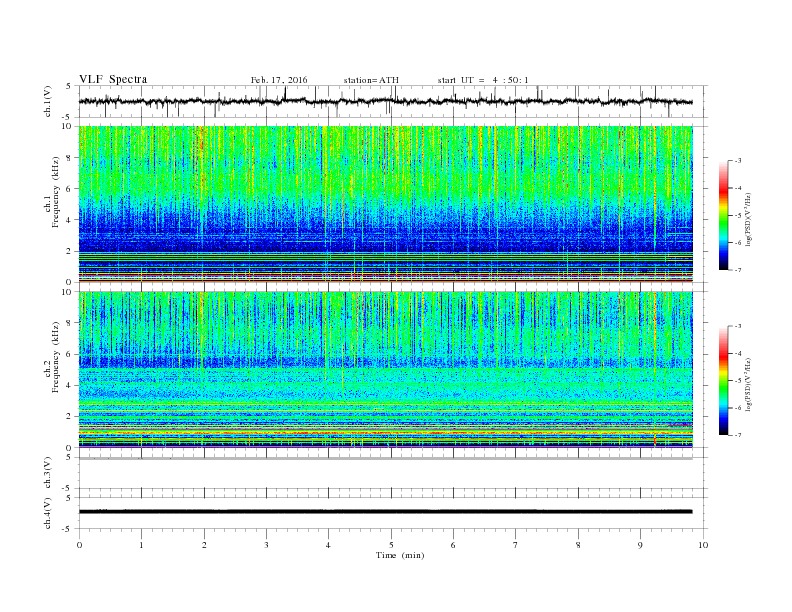Click the "2" kHz tick of ch.2 spectrogram
The width and height of the screenshot is (792, 612).
click(x=69, y=417)
